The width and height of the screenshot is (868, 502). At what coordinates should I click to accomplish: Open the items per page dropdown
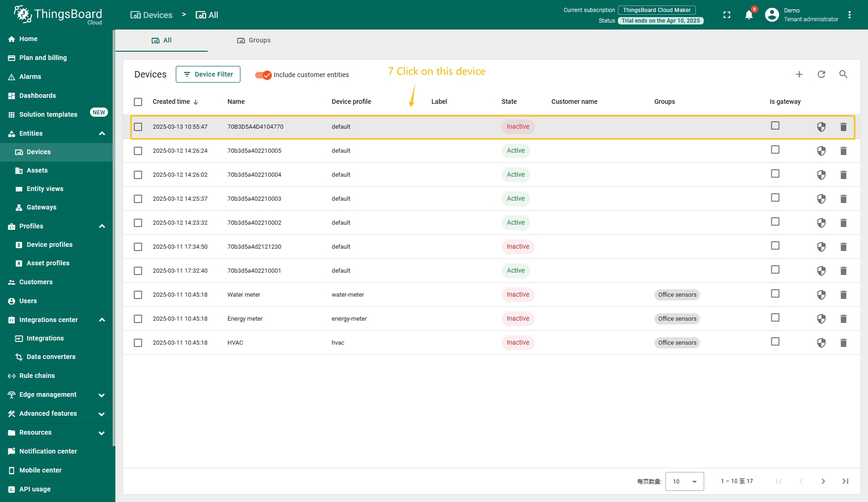(x=684, y=481)
